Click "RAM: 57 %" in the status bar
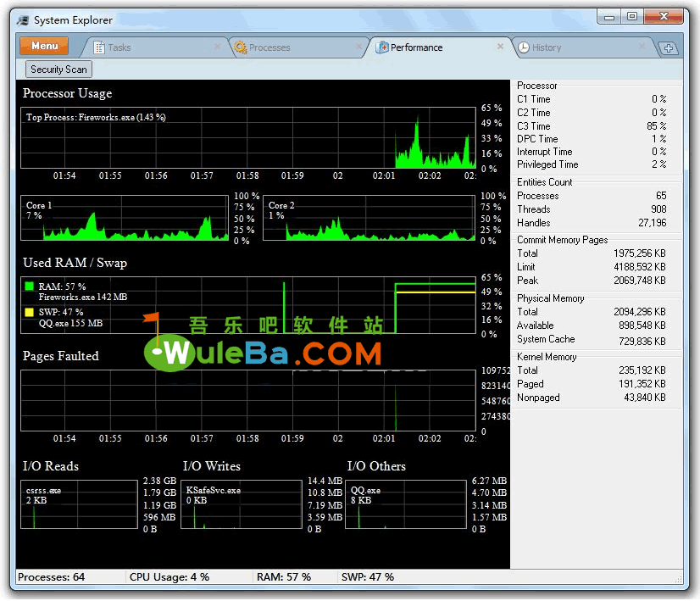The image size is (700, 601). pyautogui.click(x=284, y=577)
